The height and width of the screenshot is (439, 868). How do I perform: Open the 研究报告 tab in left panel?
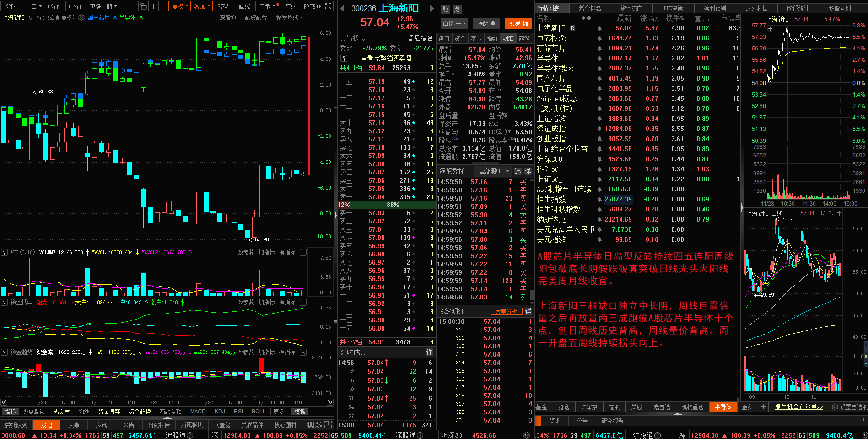tap(159, 425)
